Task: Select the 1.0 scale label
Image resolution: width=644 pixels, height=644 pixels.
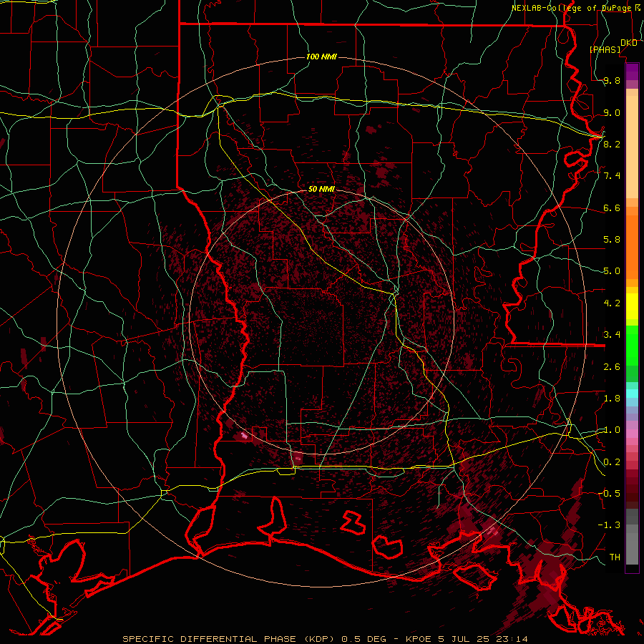Action: [612, 430]
